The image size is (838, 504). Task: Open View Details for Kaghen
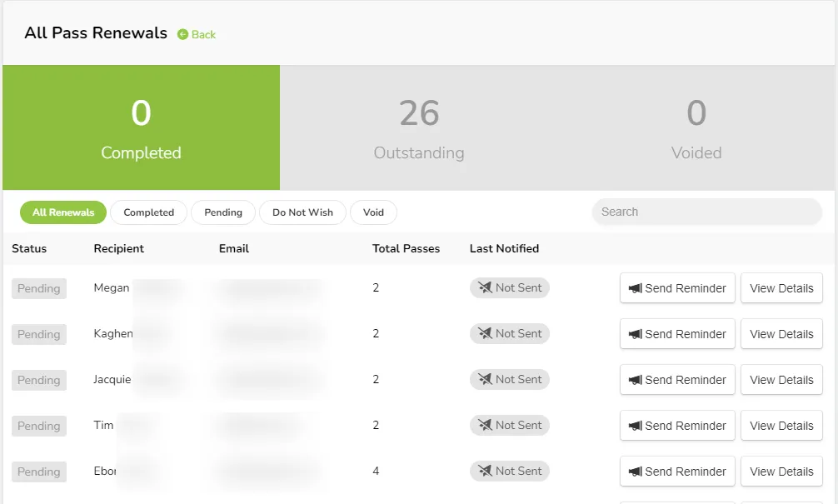(781, 334)
